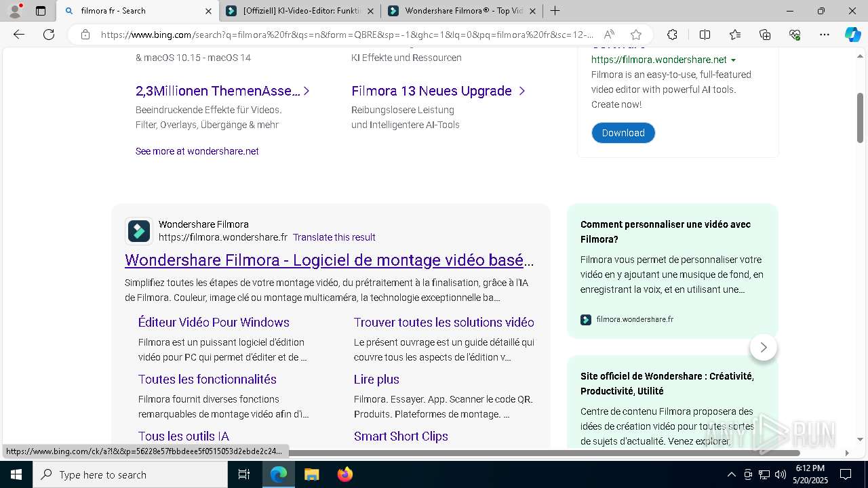Open the tab actions menu icon

click(41, 11)
